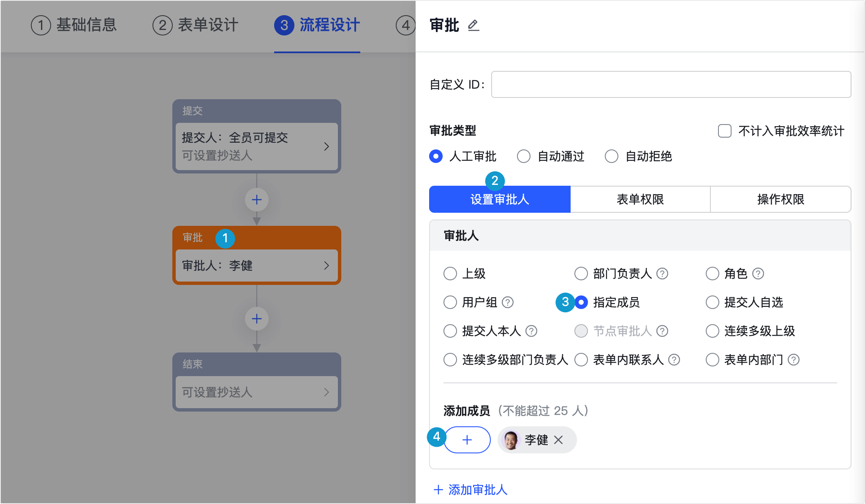
Task: Click the 自定义 ID input field
Action: click(671, 84)
